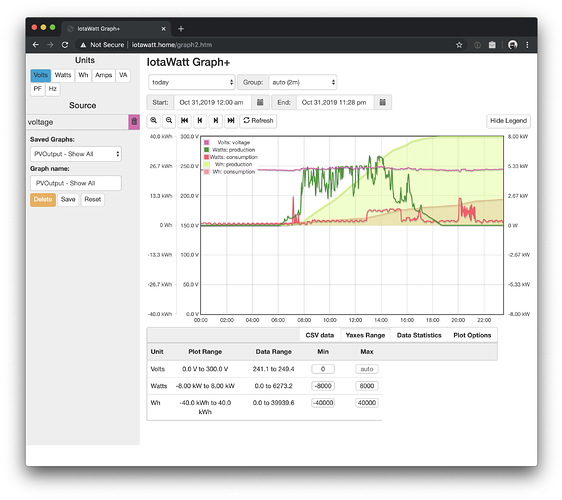Click the browser address bar URL
The height and width of the screenshot is (500, 562).
pyautogui.click(x=172, y=45)
